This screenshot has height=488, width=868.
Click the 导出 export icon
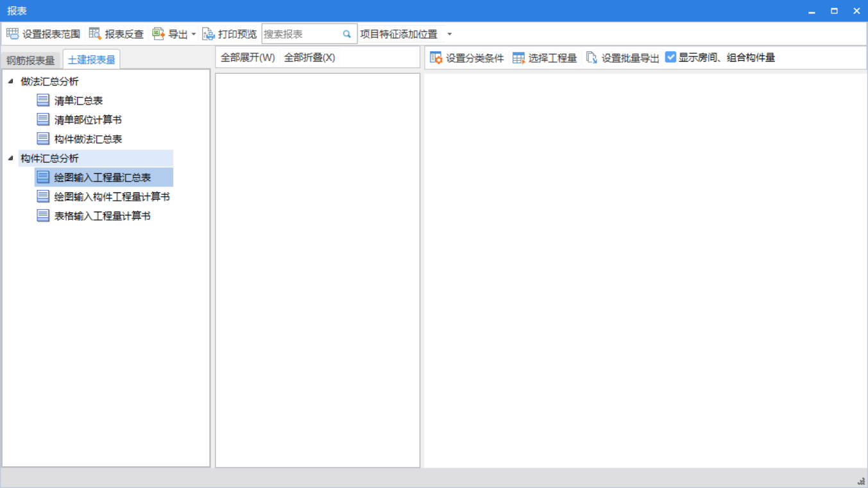[x=158, y=34]
